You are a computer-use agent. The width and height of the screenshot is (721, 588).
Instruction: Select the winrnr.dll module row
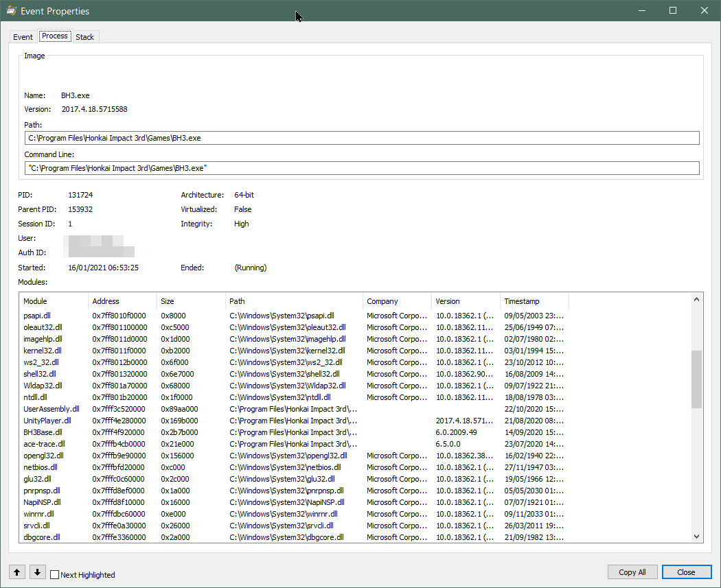pos(295,514)
